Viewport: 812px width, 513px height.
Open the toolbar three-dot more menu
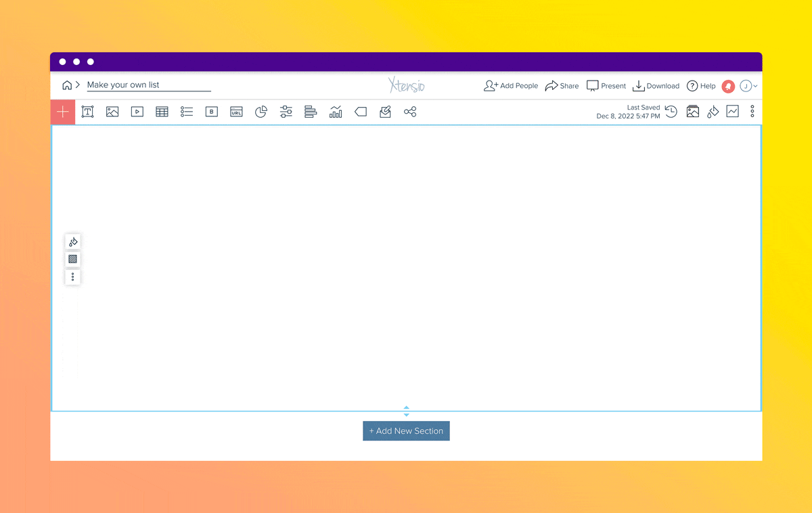pos(752,112)
